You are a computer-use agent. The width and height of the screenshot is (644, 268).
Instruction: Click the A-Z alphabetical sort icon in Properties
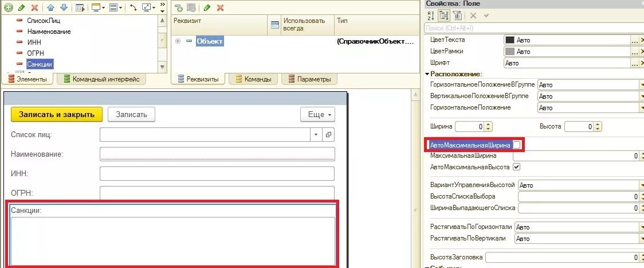coord(431,15)
